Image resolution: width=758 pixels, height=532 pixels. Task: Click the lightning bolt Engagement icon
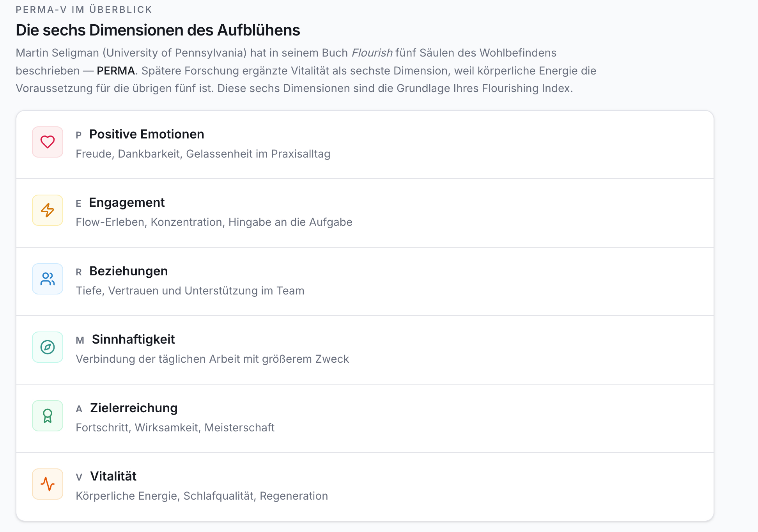pyautogui.click(x=48, y=210)
